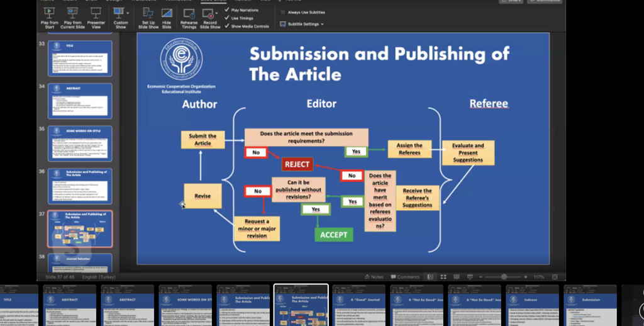The image size is (644, 326).
Task: Click the zoom out minus icon
Action: (480, 277)
